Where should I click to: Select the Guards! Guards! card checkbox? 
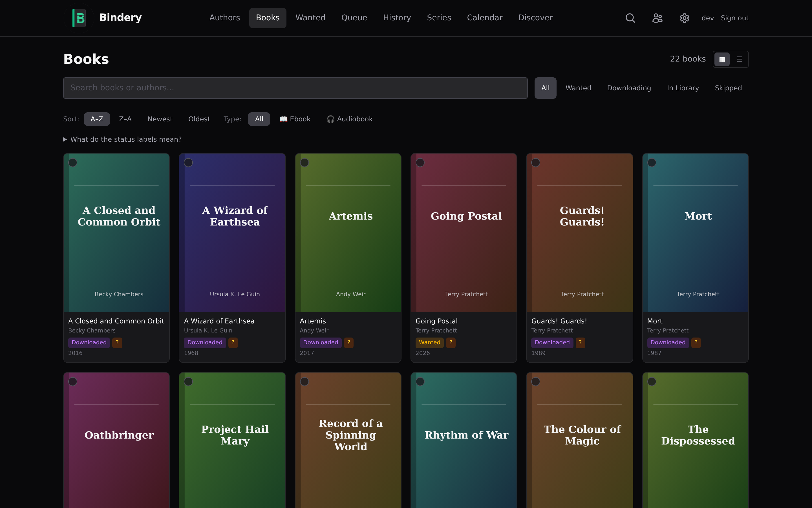point(536,163)
